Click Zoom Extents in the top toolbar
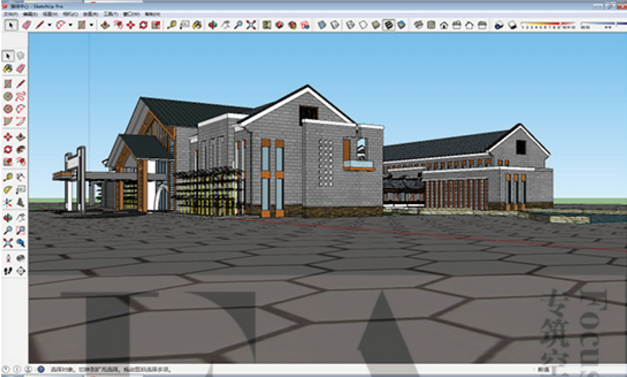This screenshot has height=377, width=627. (x=251, y=25)
